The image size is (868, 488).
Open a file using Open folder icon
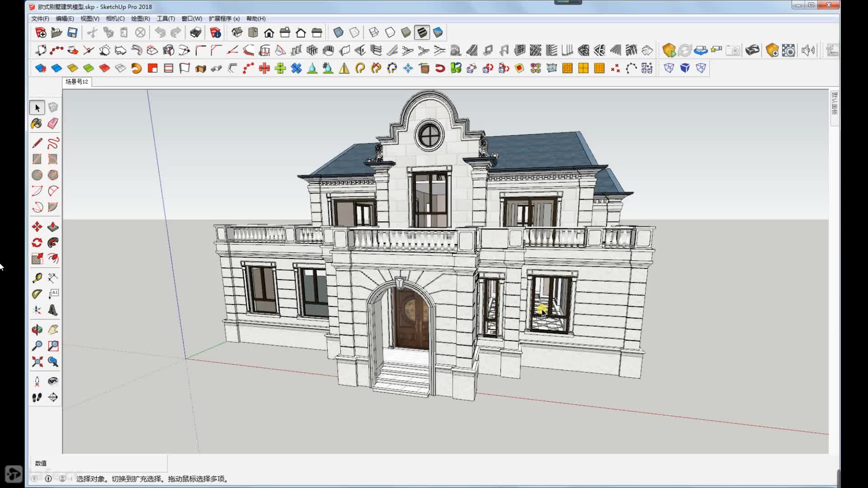pos(57,33)
